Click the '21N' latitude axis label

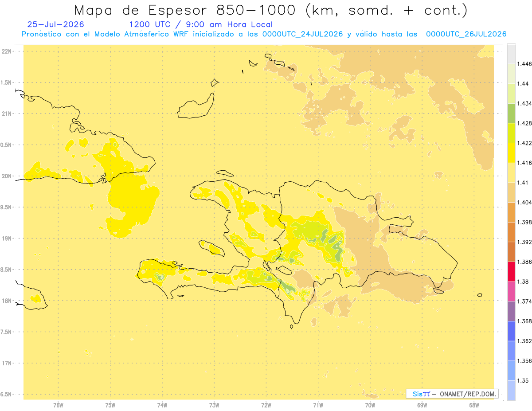[x=6, y=114]
